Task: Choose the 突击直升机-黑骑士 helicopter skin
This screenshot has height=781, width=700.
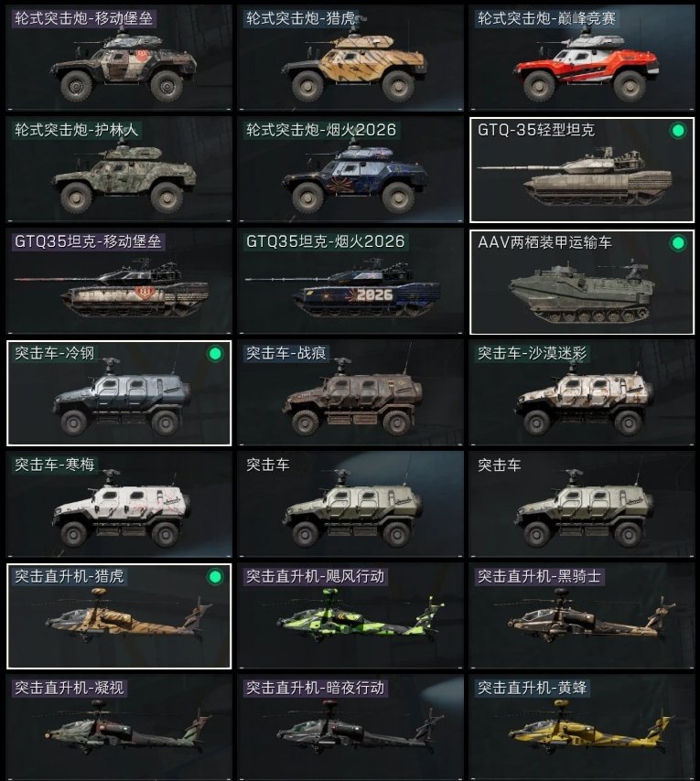Action: [x=582, y=616]
